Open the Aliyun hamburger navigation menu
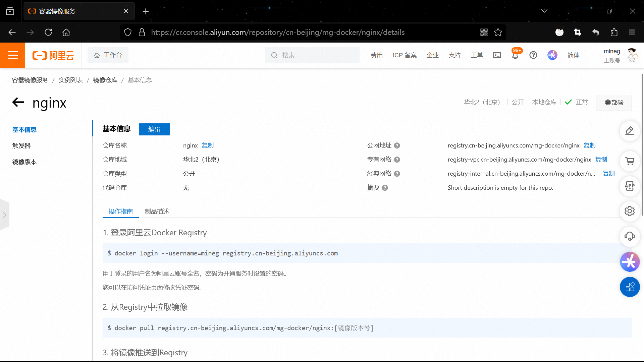Viewport: 644px width, 362px height. click(12, 55)
